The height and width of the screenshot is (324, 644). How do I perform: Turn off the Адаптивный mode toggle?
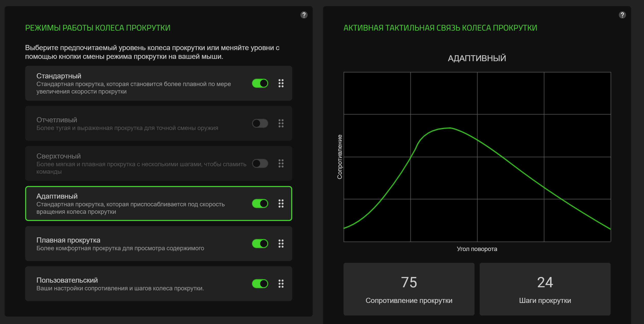point(260,203)
